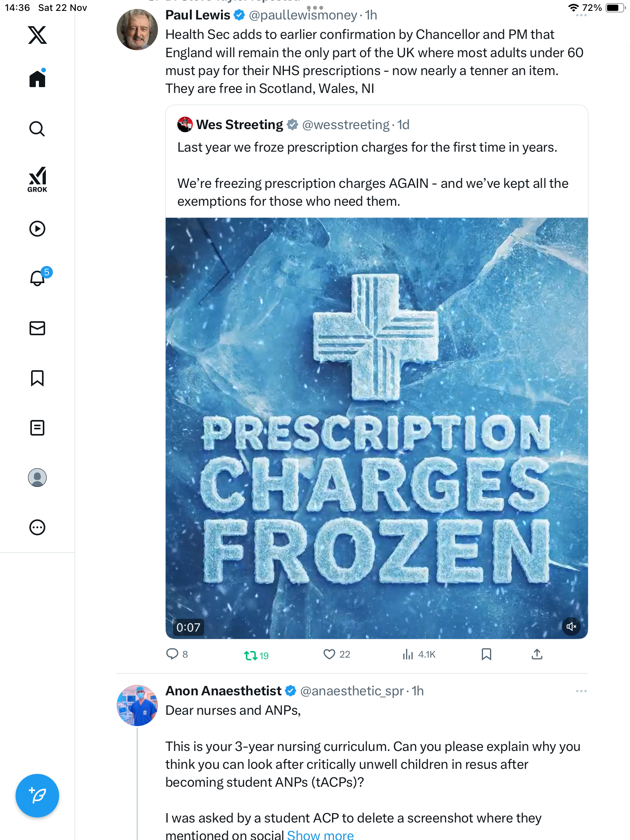
Task: Unmute the prescription charges video
Action: 571,626
